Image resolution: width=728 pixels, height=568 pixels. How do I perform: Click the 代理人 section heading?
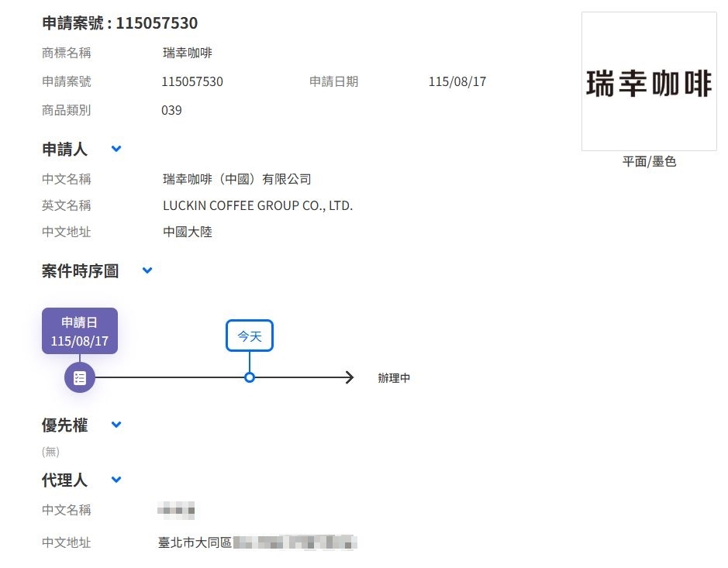[x=64, y=480]
